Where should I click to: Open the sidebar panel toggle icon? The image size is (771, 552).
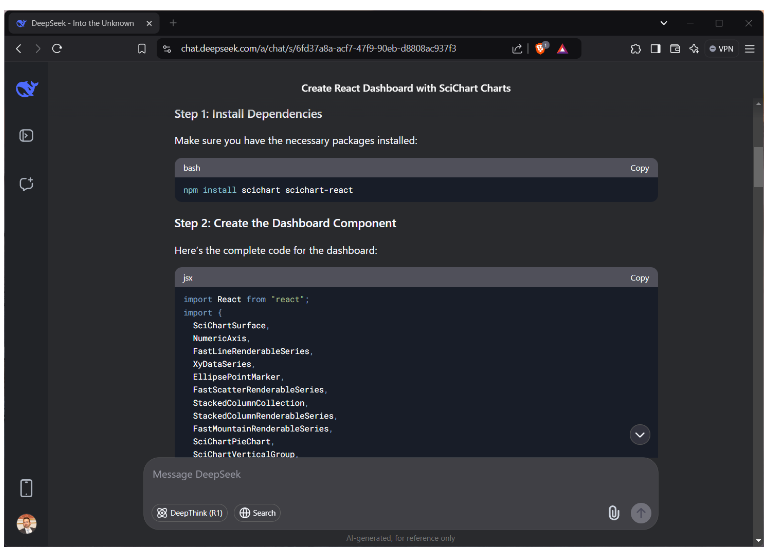click(x=26, y=136)
